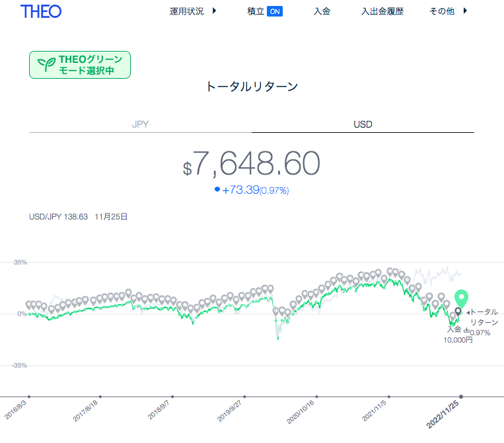Expand the その他 arrow menu
Image resolution: width=504 pixels, height=443 pixels.
click(x=465, y=11)
